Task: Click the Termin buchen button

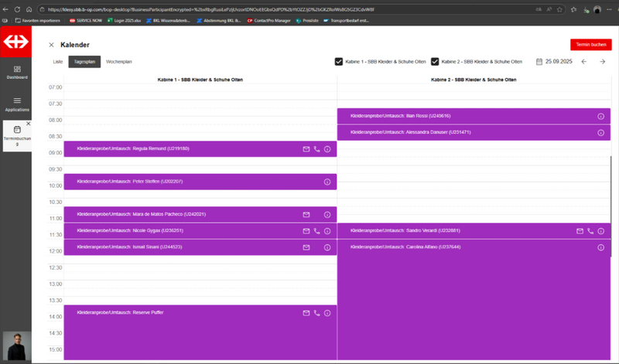Action: 590,46
